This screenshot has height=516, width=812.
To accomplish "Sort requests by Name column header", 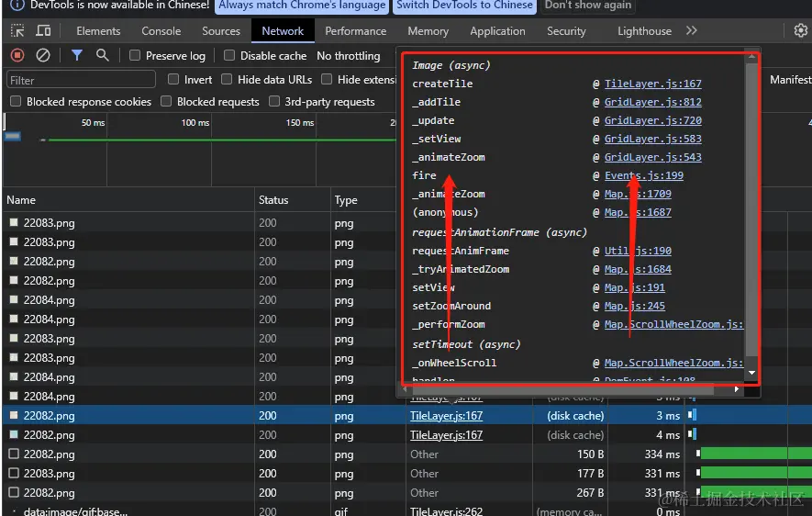I will (128, 200).
